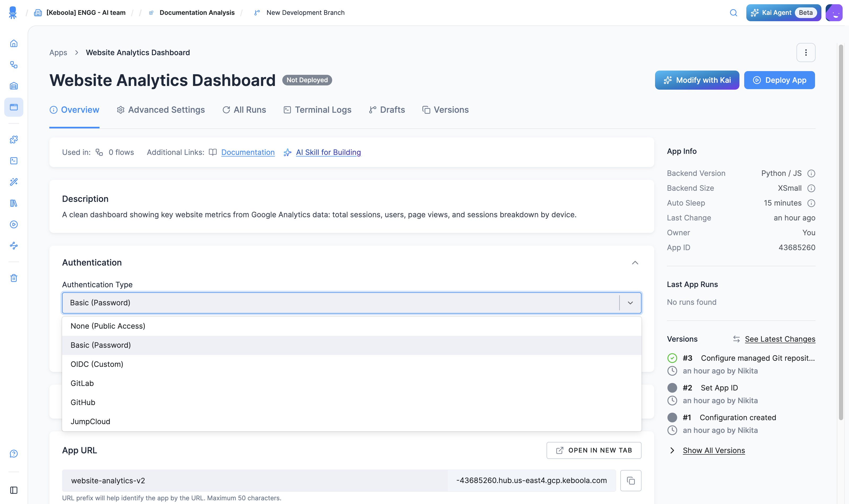The height and width of the screenshot is (504, 849).
Task: Choose JumpCloud authentication option
Action: click(352, 422)
